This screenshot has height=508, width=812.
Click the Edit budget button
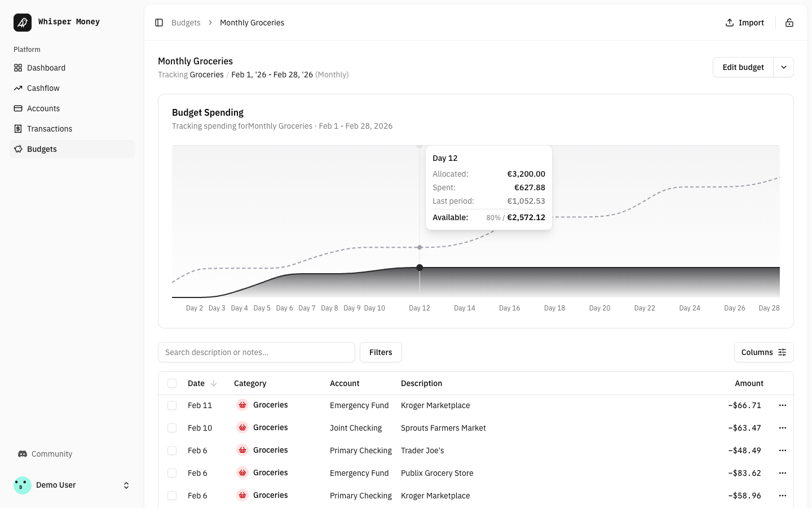coord(743,67)
